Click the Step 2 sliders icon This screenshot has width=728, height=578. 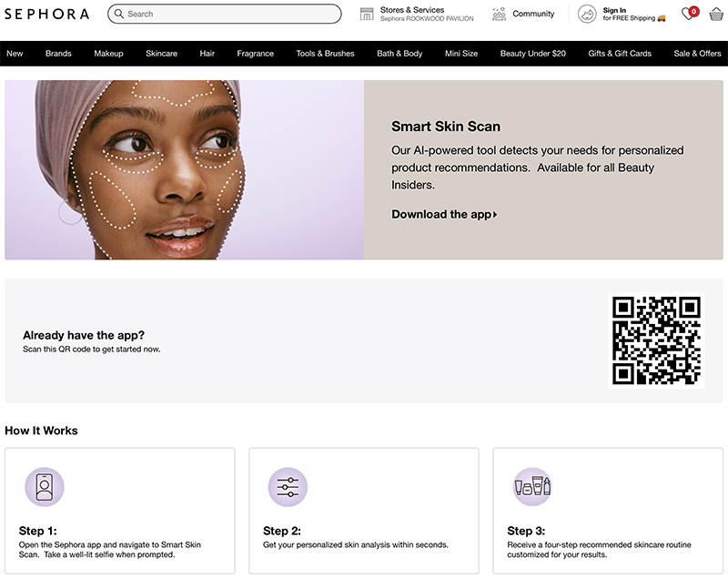(288, 487)
